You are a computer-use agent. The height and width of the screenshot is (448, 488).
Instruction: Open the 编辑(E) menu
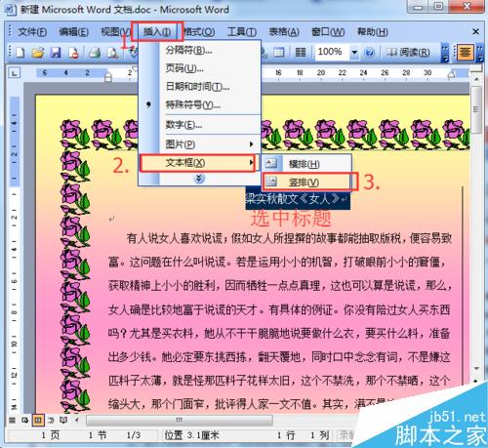click(x=74, y=32)
